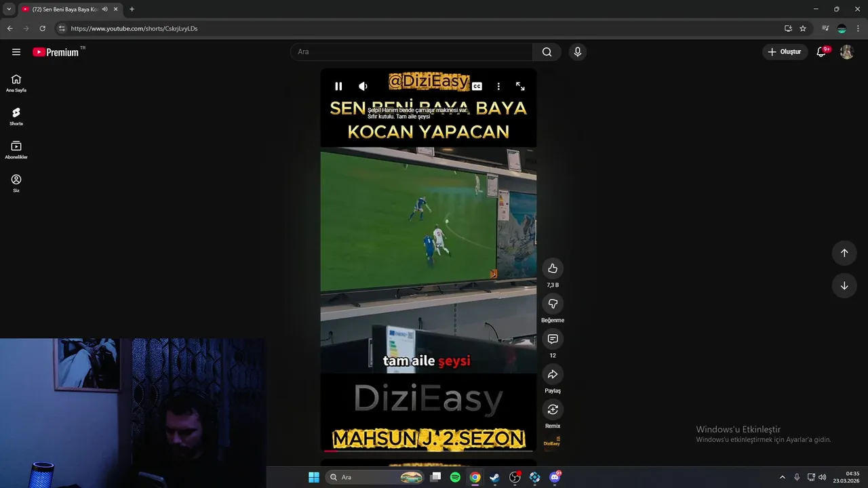
Task: Open Task View on the taskbar
Action: (436, 477)
